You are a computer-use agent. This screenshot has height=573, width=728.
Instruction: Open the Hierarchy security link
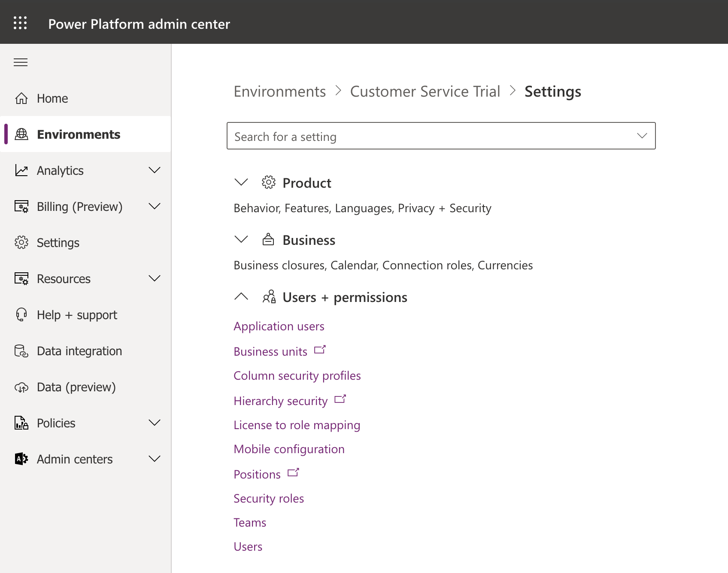[281, 401]
